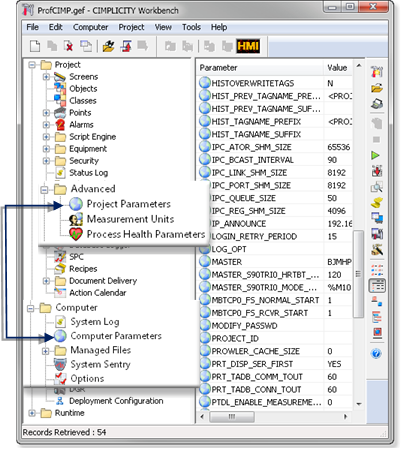Viewport: 401px width, 449px height.
Task: Open Help with blue question mark icon
Action: [376, 353]
